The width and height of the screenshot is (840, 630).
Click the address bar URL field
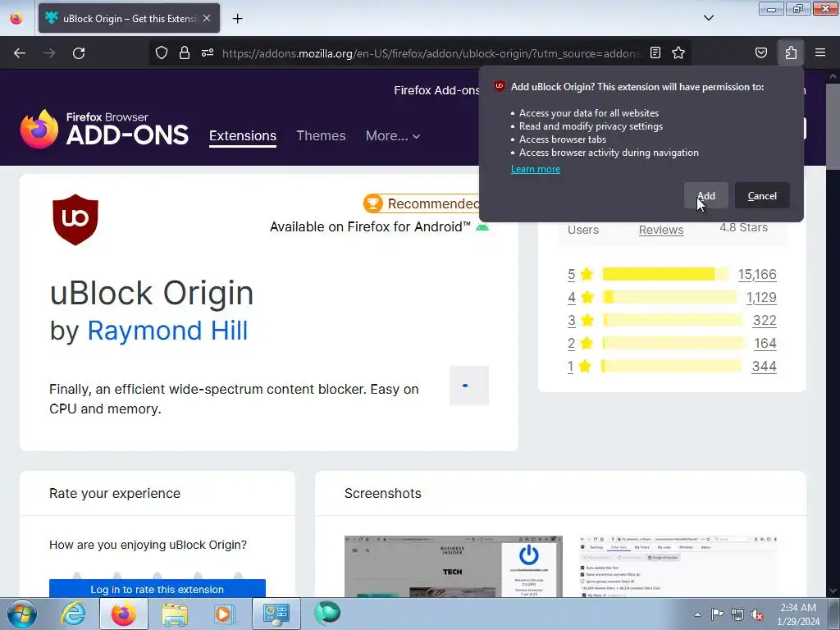(431, 53)
